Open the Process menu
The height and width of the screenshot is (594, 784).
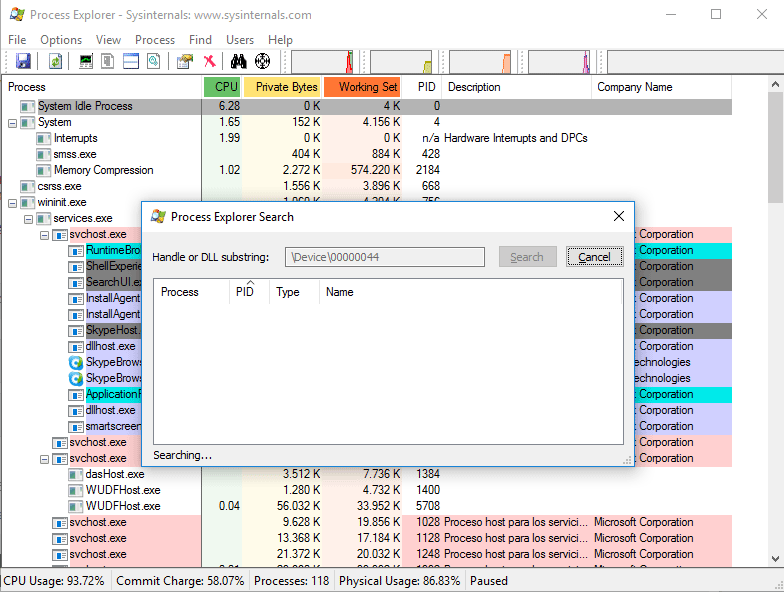pos(155,40)
